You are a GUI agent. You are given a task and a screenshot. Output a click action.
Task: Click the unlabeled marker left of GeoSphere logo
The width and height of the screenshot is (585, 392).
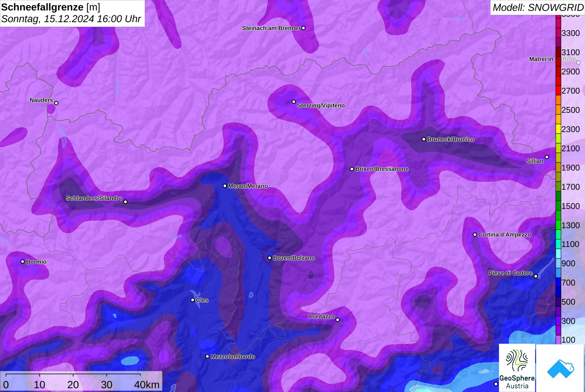(496, 384)
